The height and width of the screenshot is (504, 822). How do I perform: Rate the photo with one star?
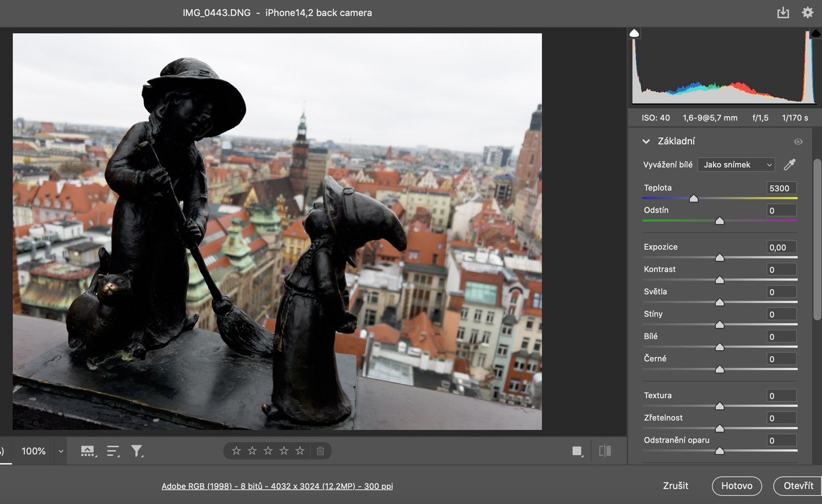pyautogui.click(x=236, y=451)
